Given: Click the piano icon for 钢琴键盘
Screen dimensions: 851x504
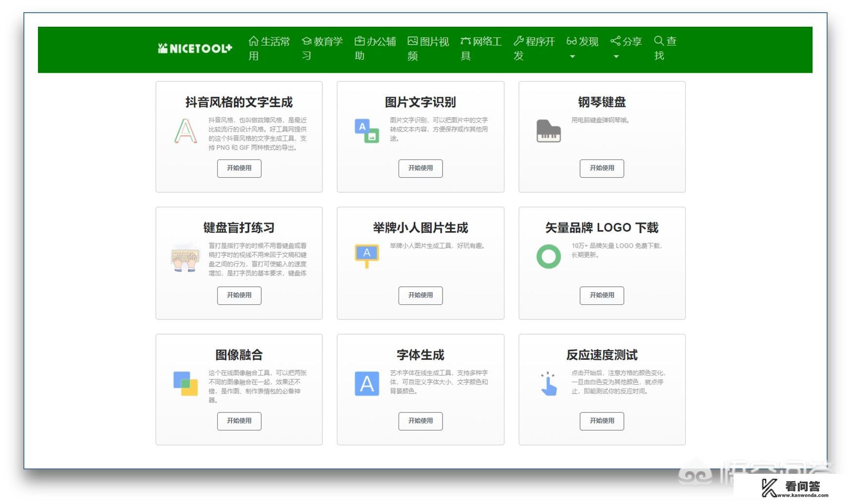Looking at the screenshot, I should tap(548, 131).
